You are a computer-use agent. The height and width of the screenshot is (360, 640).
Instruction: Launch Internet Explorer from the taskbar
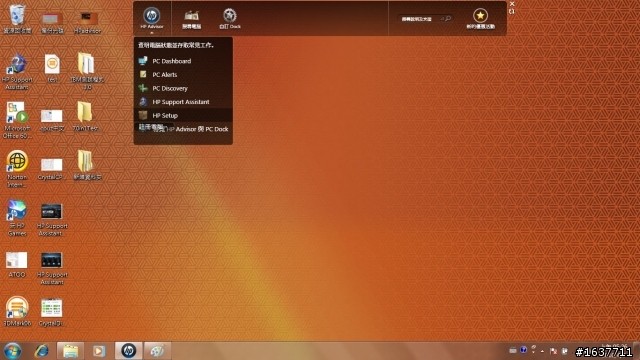(x=42, y=351)
